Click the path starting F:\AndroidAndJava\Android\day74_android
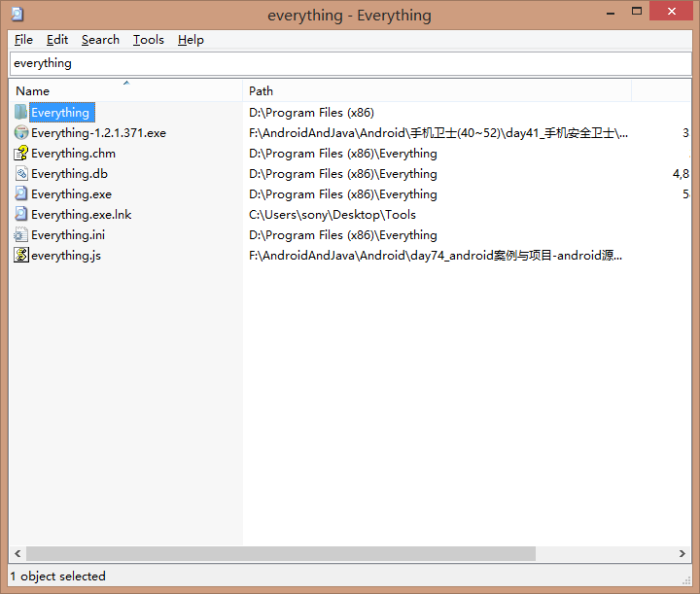 tap(436, 256)
